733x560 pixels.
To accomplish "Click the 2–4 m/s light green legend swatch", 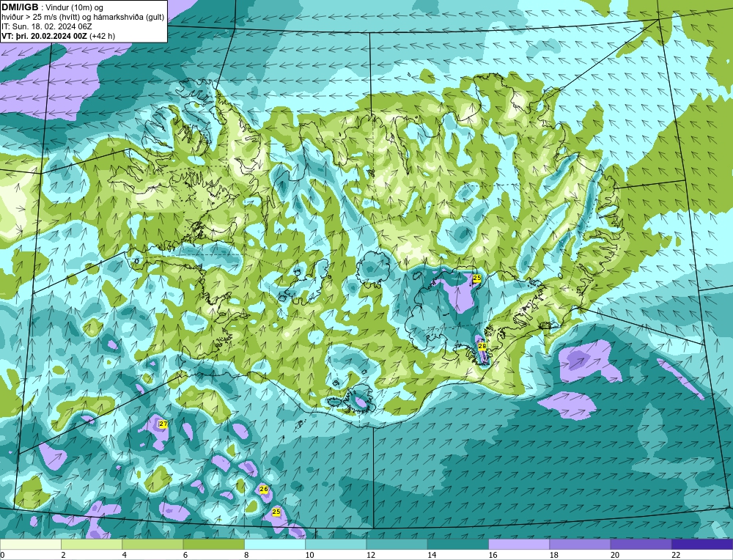I will [x=92, y=545].
